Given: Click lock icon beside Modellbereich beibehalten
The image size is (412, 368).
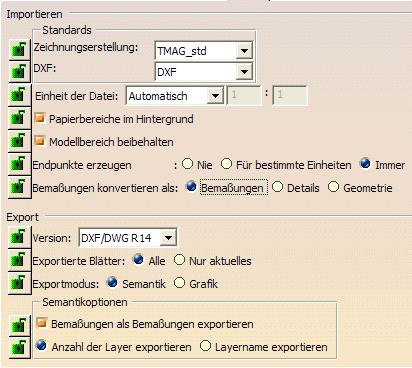Looking at the screenshot, I should pos(19,141).
